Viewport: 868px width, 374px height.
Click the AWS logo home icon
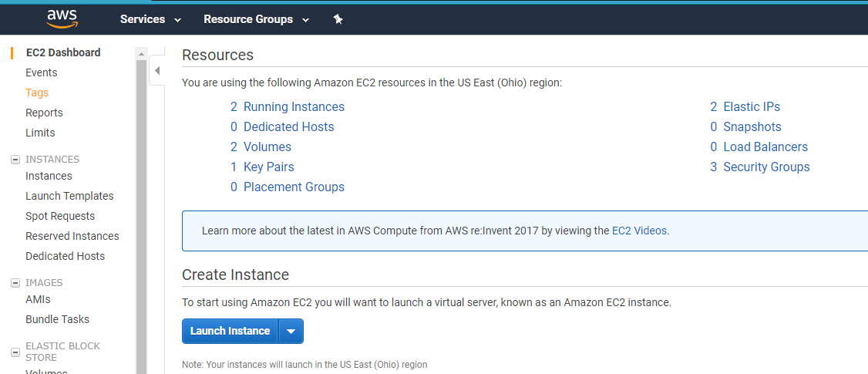(x=62, y=19)
